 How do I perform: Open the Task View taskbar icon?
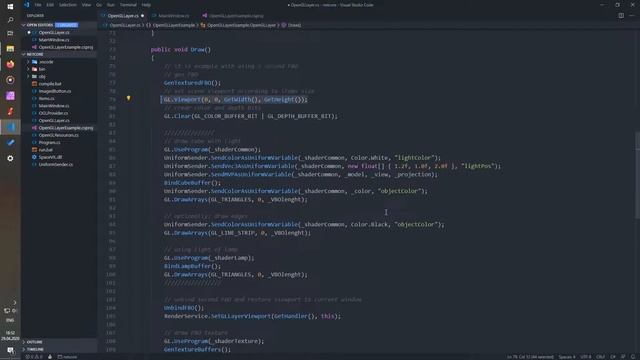[x=10, y=33]
